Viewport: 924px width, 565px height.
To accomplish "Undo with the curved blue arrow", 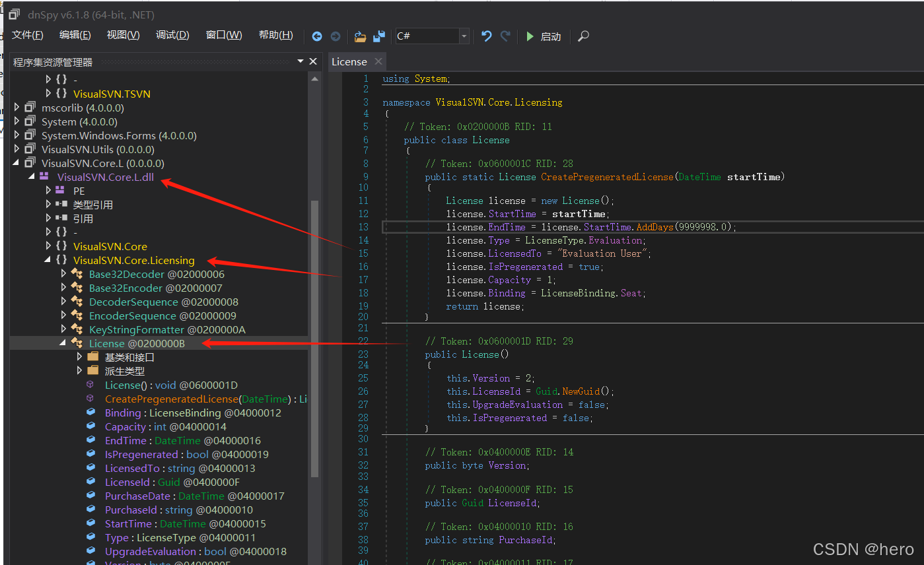I will 487,36.
